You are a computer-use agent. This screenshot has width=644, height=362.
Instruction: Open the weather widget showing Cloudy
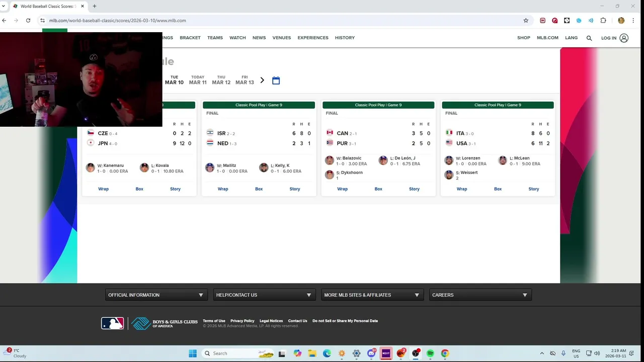pos(15,353)
